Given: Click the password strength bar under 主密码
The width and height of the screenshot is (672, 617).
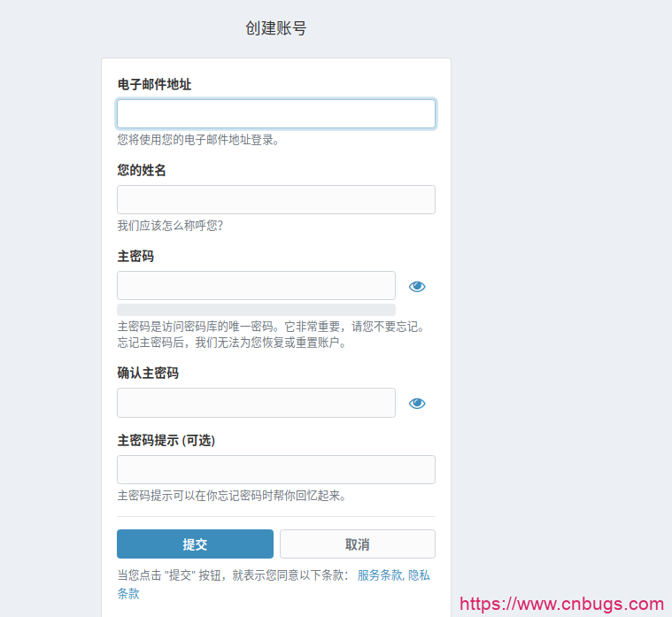Looking at the screenshot, I should [x=256, y=310].
